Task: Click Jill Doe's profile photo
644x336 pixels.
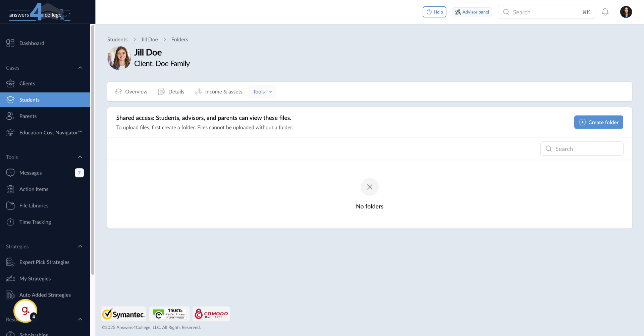Action: [x=119, y=58]
